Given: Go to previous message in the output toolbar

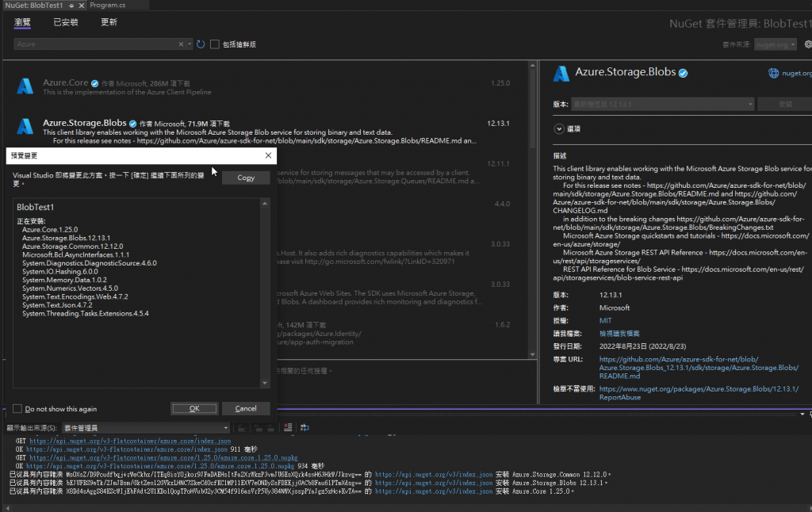Looking at the screenshot, I should click(258, 428).
